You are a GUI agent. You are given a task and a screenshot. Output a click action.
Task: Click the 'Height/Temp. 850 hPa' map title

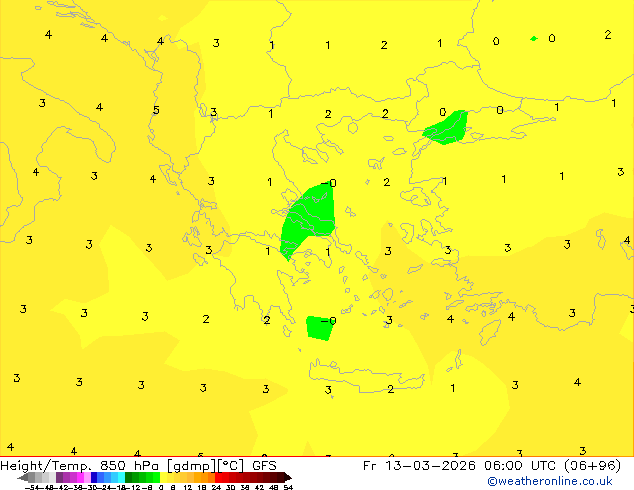pos(79,465)
